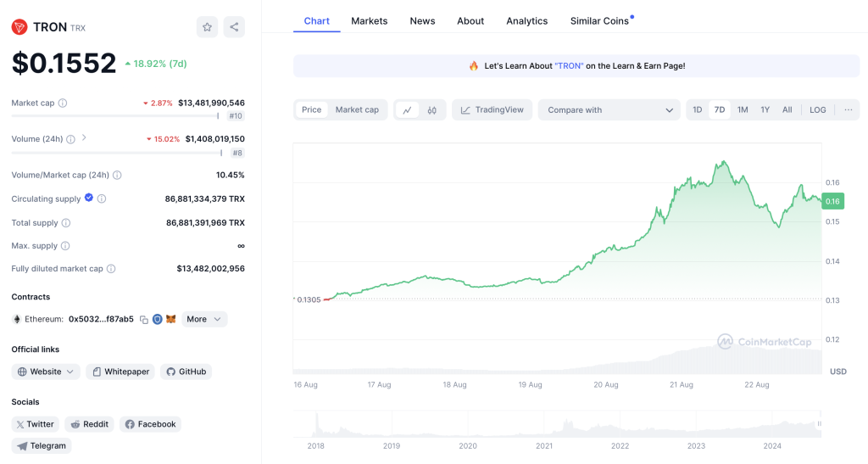Click Circulating supply verified badge
868x464 pixels.
tap(88, 198)
